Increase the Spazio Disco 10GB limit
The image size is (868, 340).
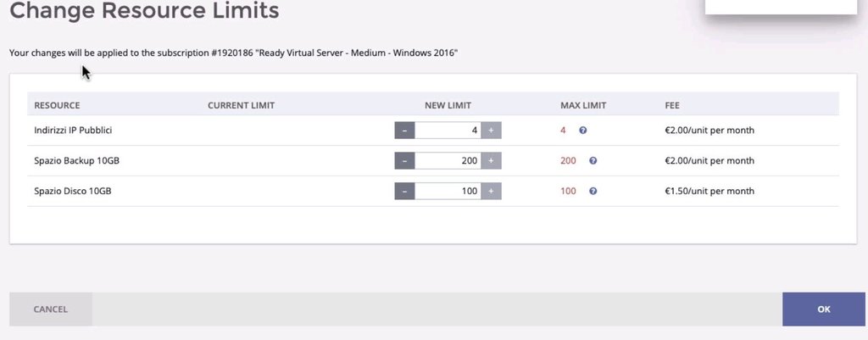[491, 192]
